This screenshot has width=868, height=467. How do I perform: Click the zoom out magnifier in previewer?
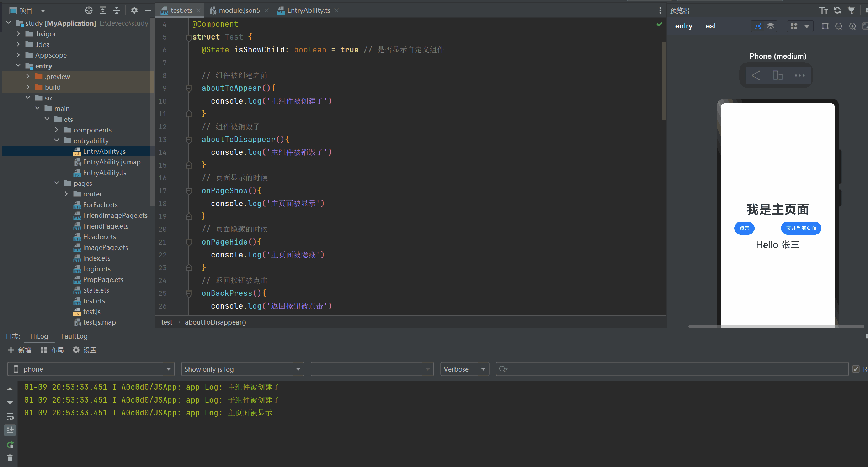[838, 26]
